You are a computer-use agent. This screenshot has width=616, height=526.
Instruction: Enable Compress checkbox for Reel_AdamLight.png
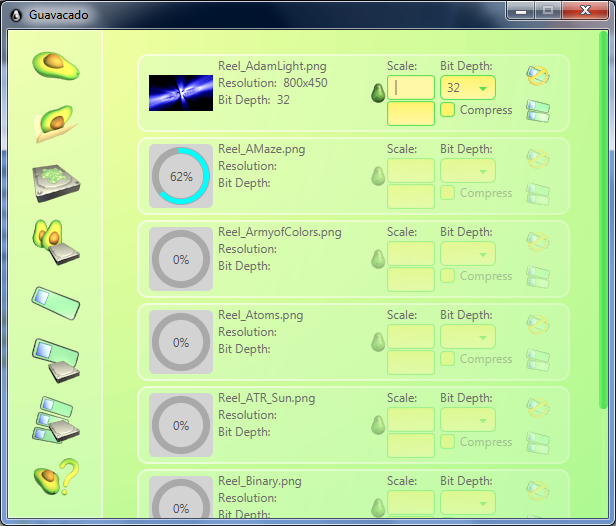[x=447, y=110]
